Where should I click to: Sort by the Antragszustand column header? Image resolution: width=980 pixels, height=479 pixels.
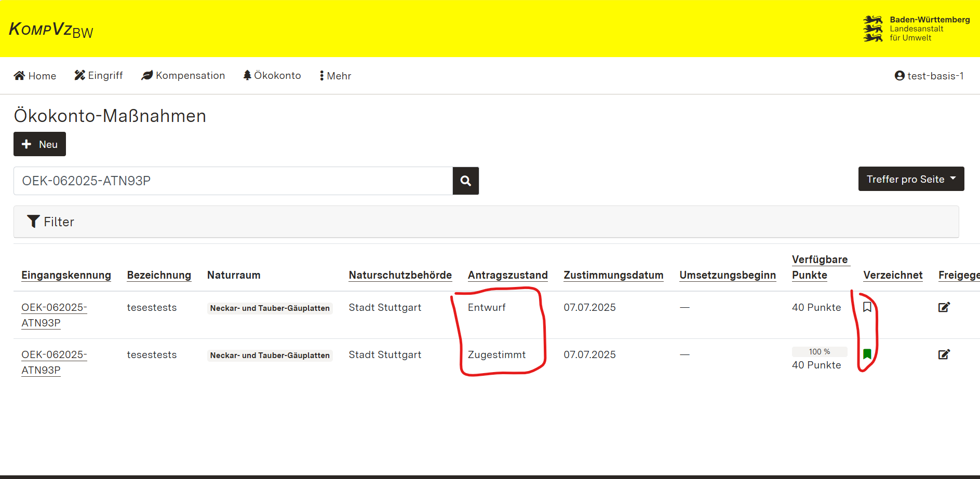pos(507,275)
